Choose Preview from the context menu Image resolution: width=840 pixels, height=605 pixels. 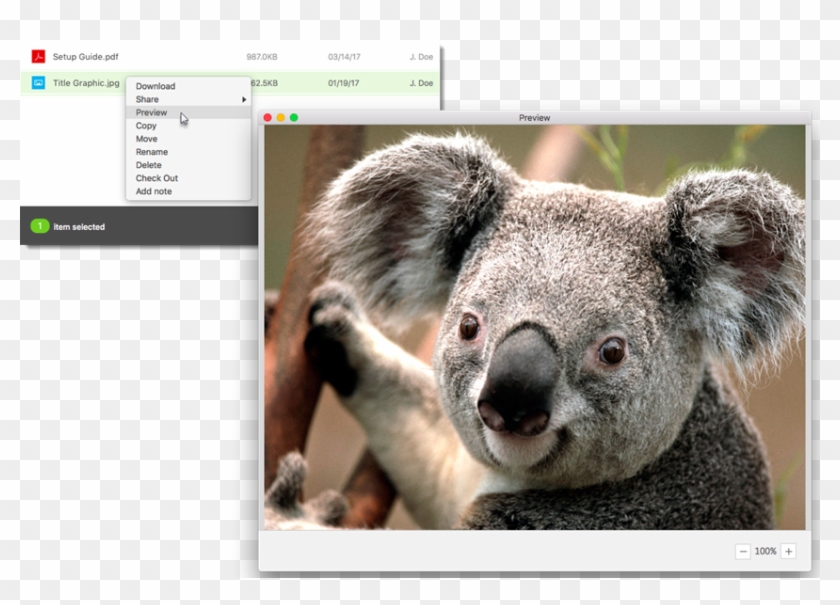click(151, 112)
